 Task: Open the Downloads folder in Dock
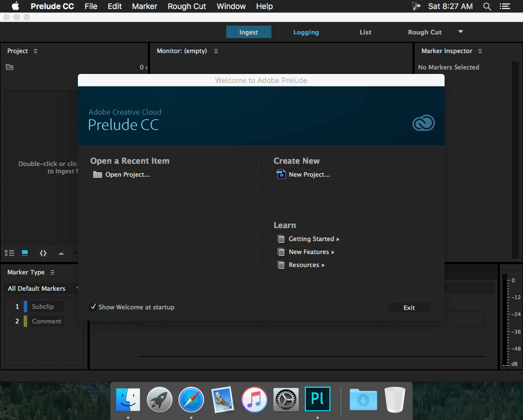click(363, 399)
